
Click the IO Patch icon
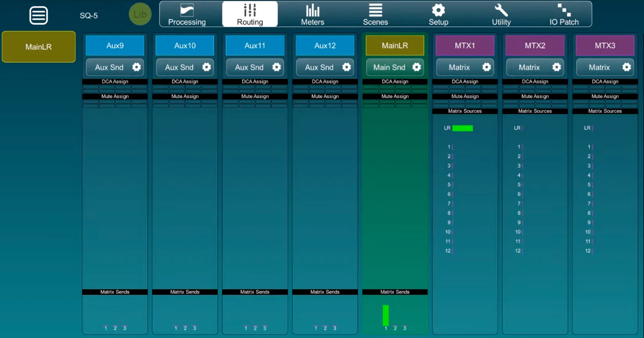563,14
